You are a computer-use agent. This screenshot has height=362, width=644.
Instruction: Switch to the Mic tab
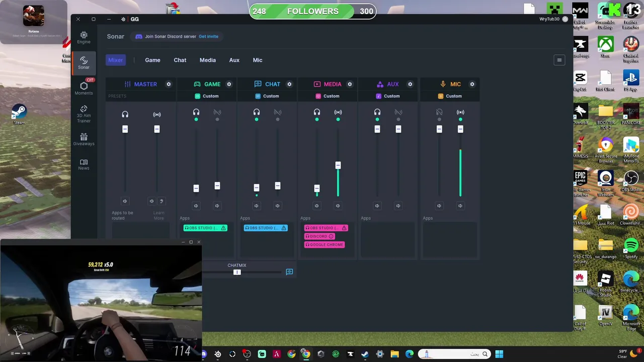[x=258, y=60]
